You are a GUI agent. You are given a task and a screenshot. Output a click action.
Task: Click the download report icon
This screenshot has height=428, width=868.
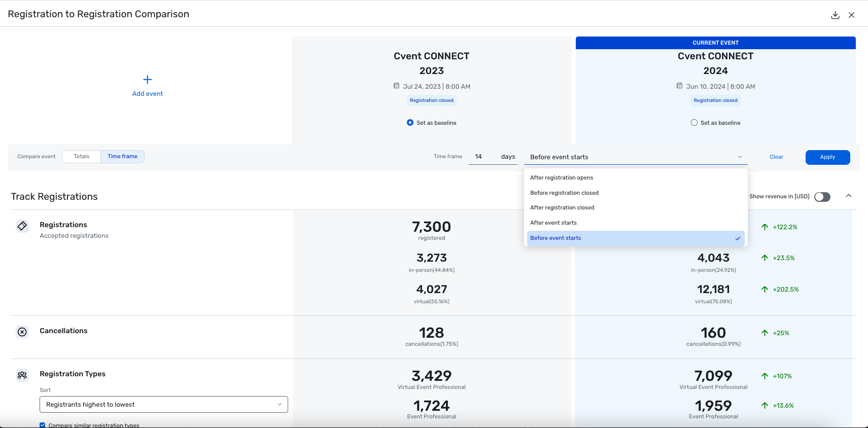[x=835, y=15]
